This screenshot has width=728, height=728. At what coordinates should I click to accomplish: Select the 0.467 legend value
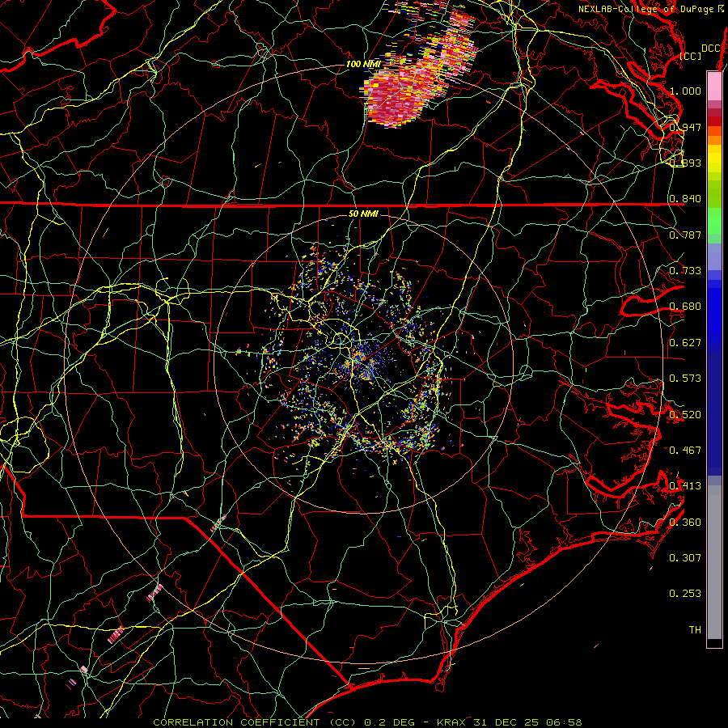coord(685,451)
